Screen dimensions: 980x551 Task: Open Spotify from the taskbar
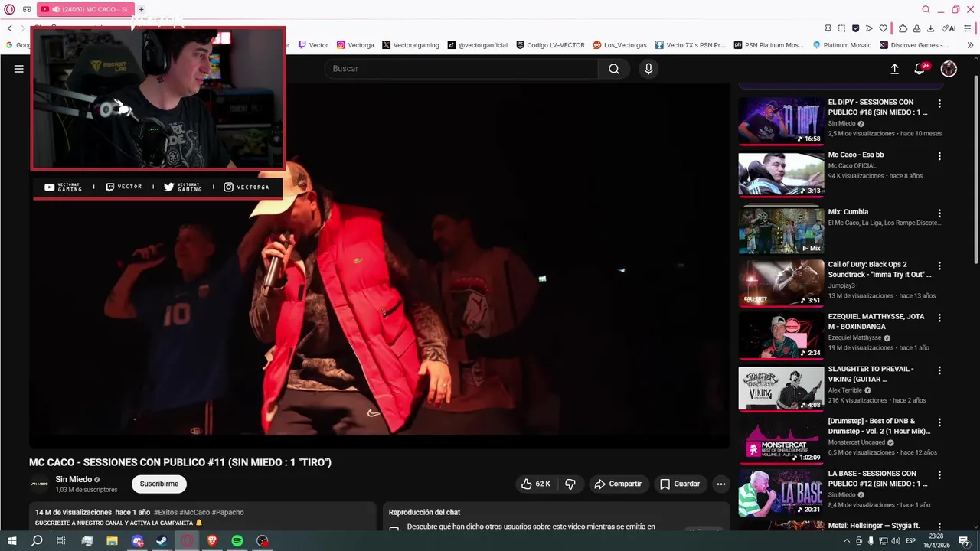237,541
